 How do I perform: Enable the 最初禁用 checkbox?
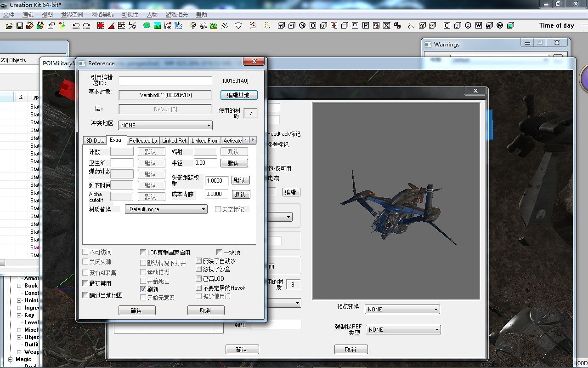tap(85, 283)
